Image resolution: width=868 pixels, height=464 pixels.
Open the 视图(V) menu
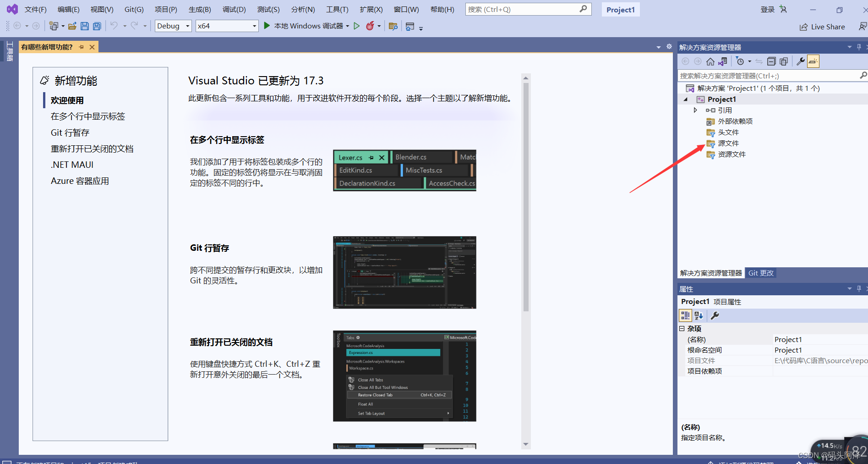[x=102, y=9]
